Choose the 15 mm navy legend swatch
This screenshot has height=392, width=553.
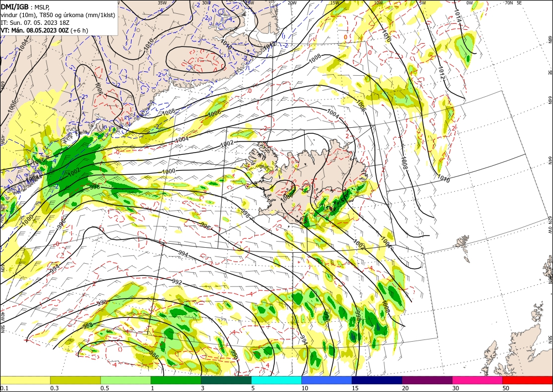pos(377,380)
